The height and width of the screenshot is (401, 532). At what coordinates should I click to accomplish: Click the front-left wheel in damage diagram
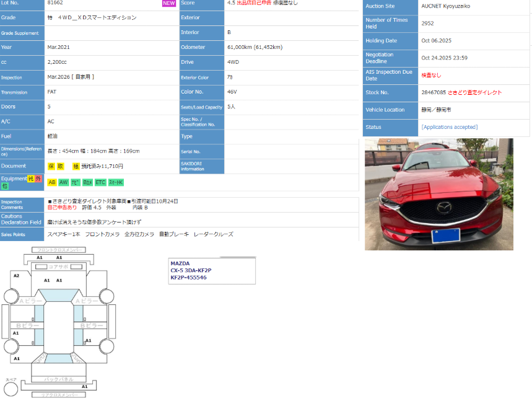[x=12, y=296]
